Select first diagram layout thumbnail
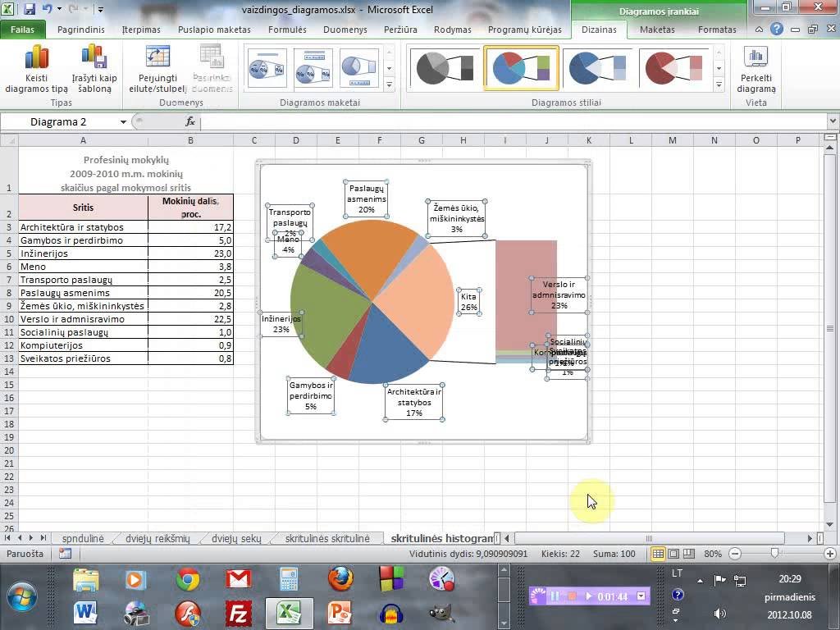This screenshot has height=630, width=840. 267,69
